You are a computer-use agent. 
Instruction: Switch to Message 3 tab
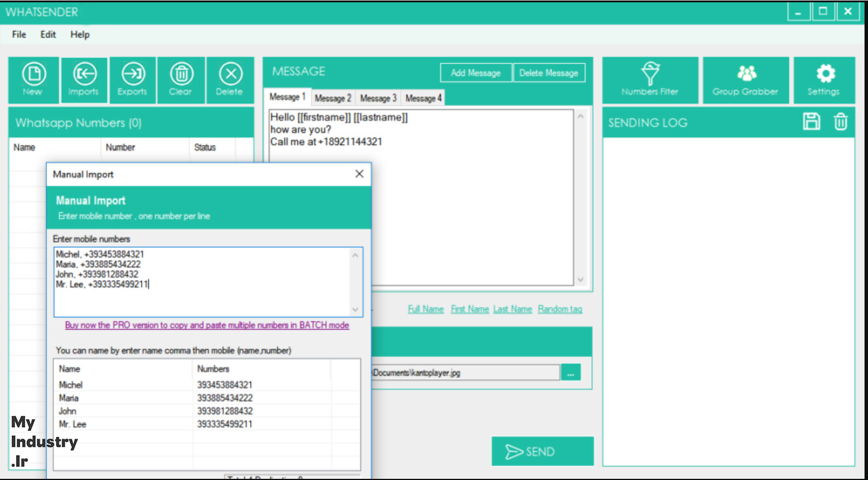[378, 98]
